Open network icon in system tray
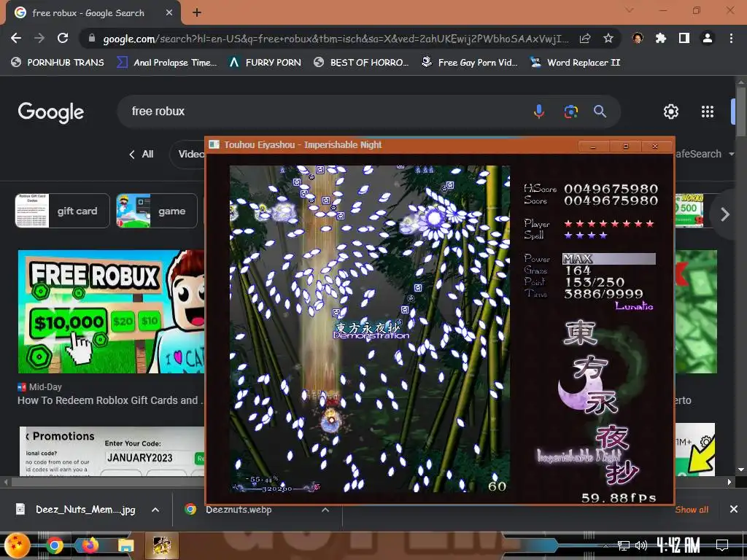 pyautogui.click(x=623, y=545)
